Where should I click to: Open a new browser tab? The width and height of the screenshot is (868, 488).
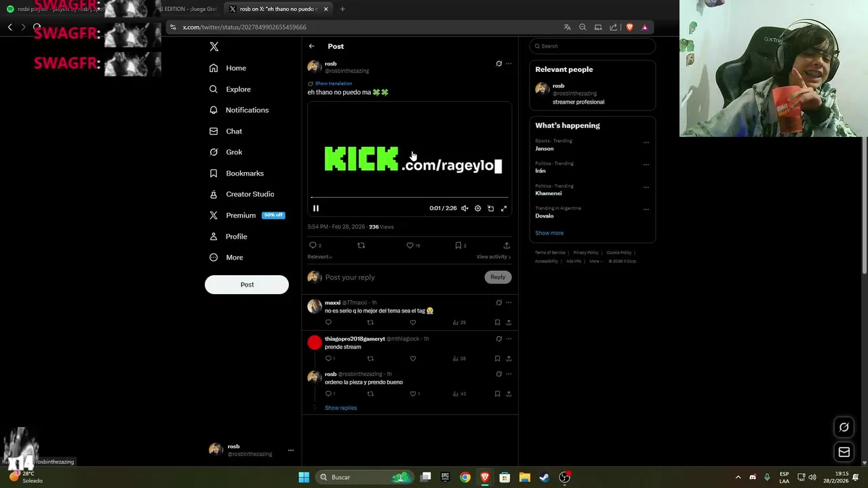coord(342,9)
